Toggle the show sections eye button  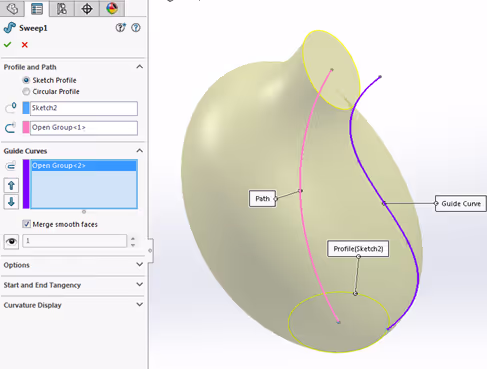point(11,241)
